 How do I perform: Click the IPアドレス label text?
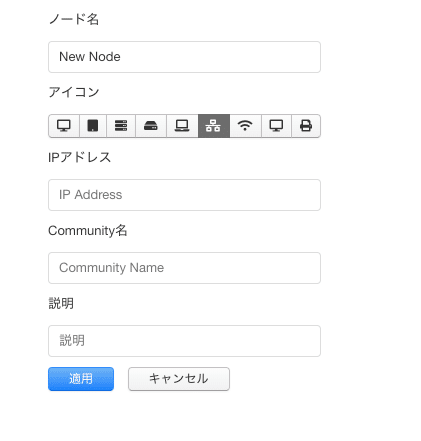pos(79,157)
